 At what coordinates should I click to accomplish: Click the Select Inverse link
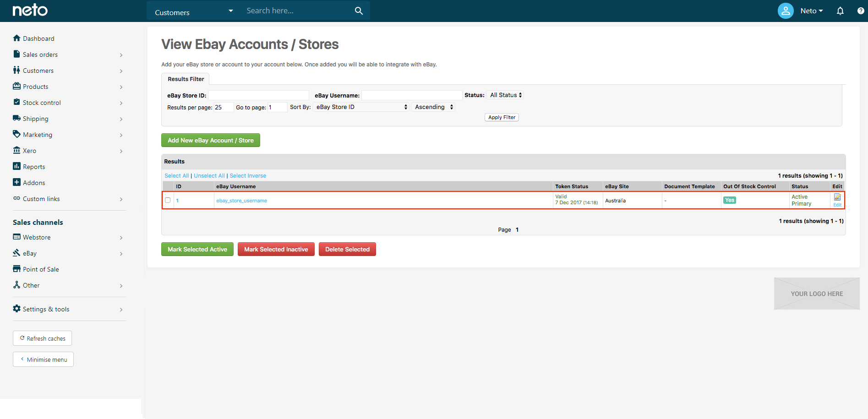point(248,176)
